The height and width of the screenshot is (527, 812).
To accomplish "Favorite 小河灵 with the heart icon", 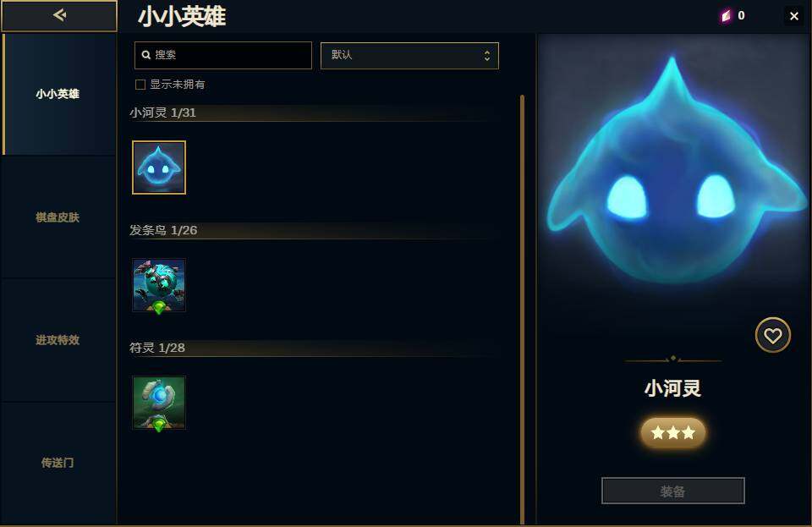I will pyautogui.click(x=772, y=335).
